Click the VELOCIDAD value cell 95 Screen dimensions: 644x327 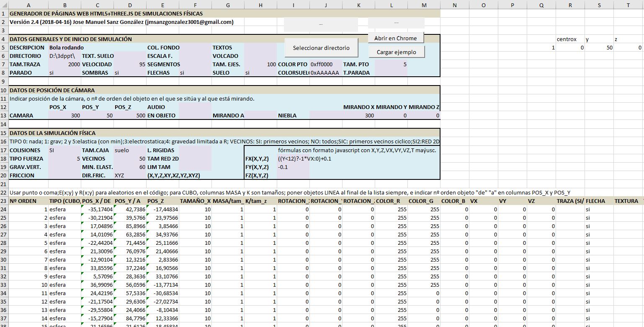[129, 65]
